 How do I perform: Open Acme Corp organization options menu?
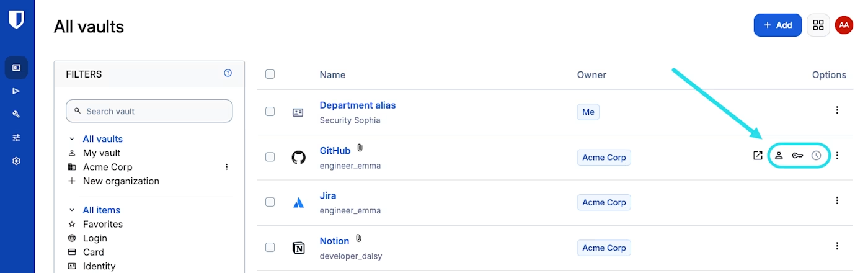click(x=227, y=167)
